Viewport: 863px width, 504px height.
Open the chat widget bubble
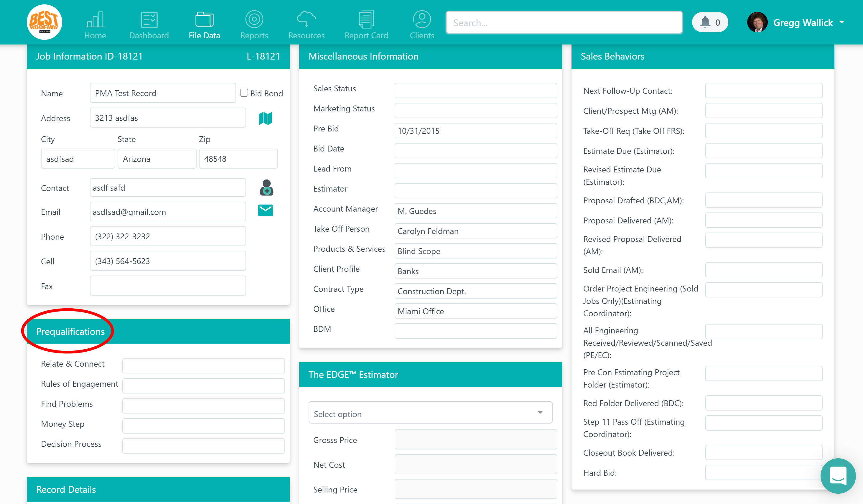pos(838,476)
